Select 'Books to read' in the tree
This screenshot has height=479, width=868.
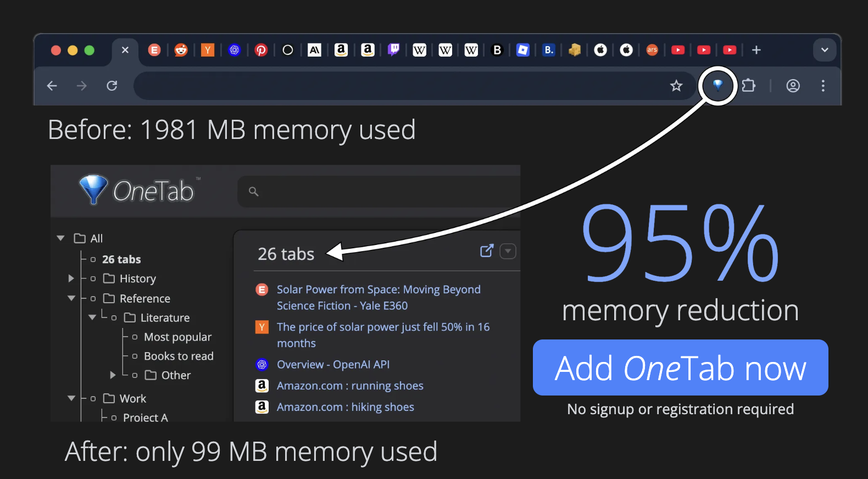pos(179,356)
